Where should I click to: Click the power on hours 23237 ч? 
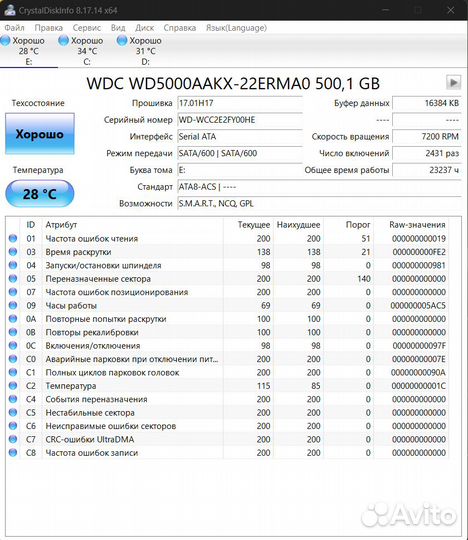pos(426,170)
